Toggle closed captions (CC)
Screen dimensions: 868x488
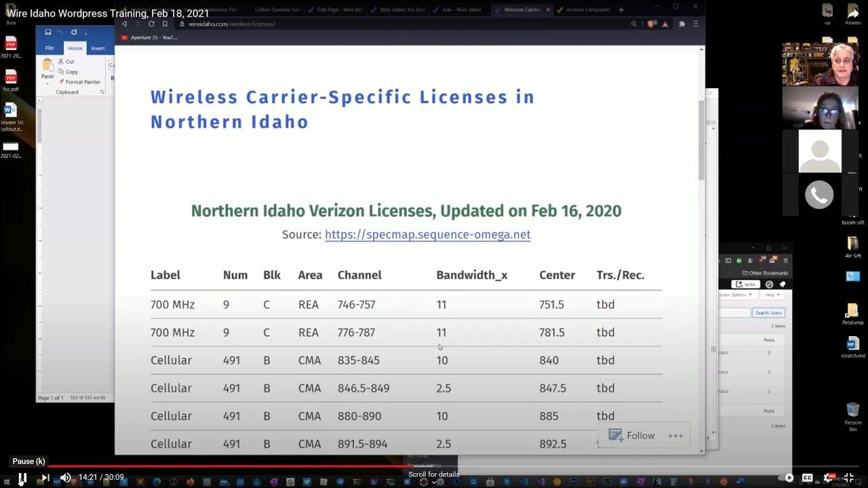tap(808, 478)
